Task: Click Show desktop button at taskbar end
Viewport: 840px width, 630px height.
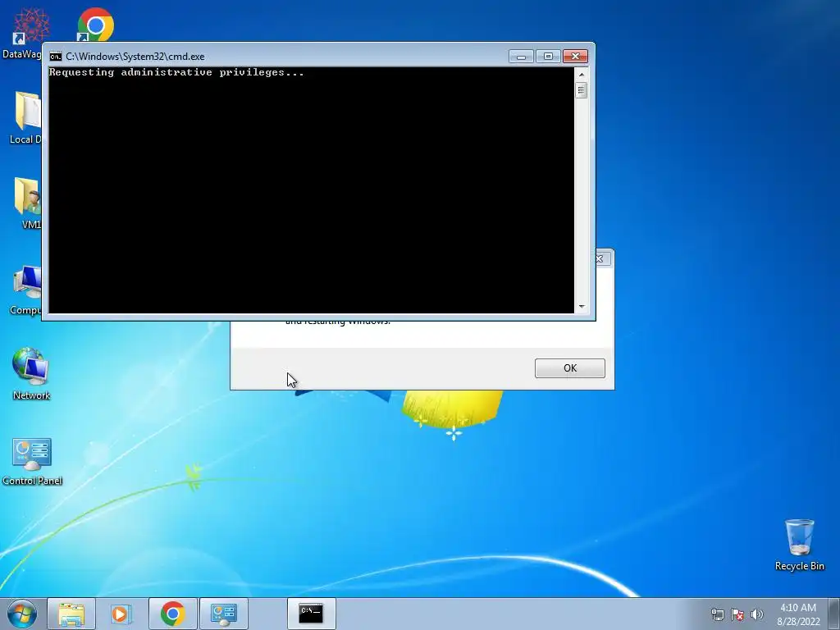Action: pyautogui.click(x=835, y=614)
